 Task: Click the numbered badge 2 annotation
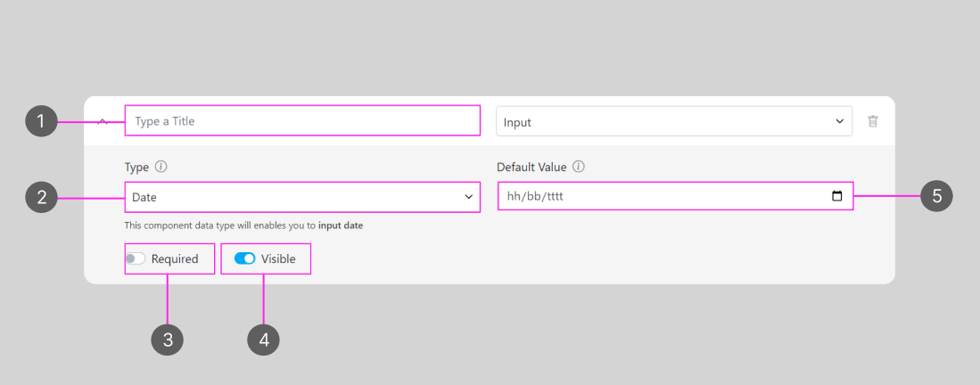coord(41,197)
